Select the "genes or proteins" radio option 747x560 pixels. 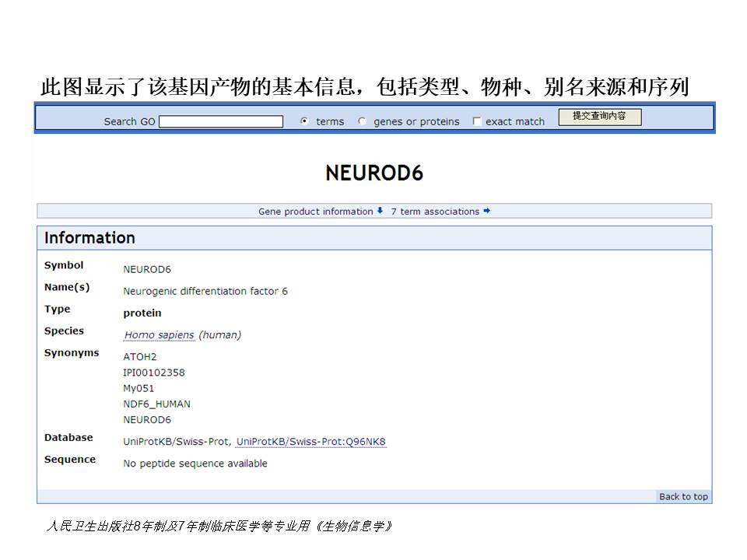[363, 121]
